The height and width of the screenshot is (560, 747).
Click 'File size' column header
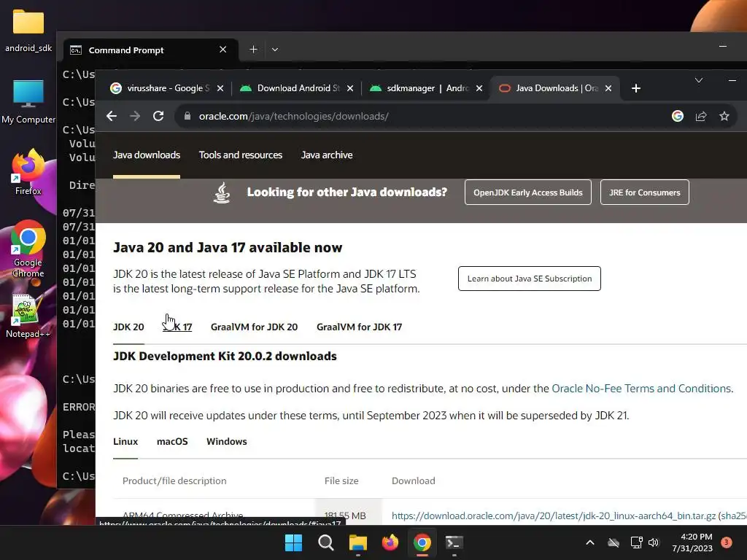click(x=341, y=481)
